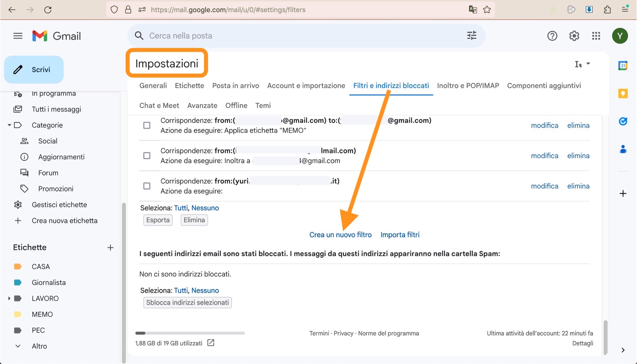
Task: Select the forwarding filter checkbox
Action: point(147,155)
